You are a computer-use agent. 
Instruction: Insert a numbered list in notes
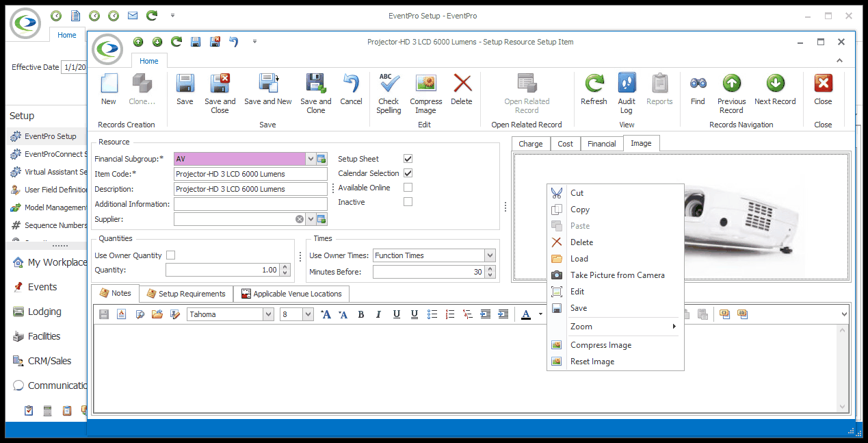pos(449,314)
